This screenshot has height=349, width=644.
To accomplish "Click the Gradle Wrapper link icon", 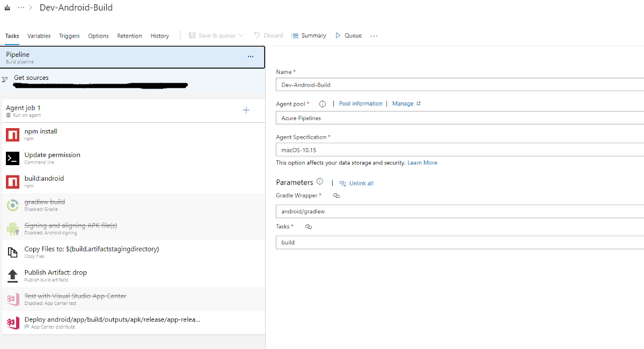I will (336, 196).
